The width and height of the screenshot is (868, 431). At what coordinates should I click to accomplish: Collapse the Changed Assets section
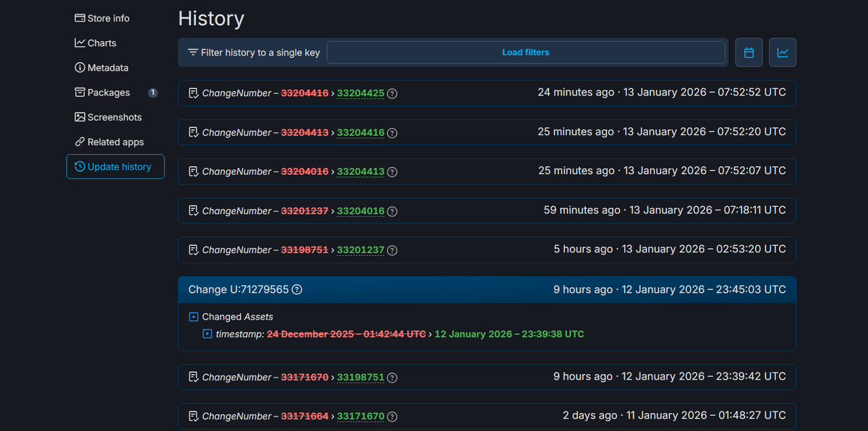(193, 317)
